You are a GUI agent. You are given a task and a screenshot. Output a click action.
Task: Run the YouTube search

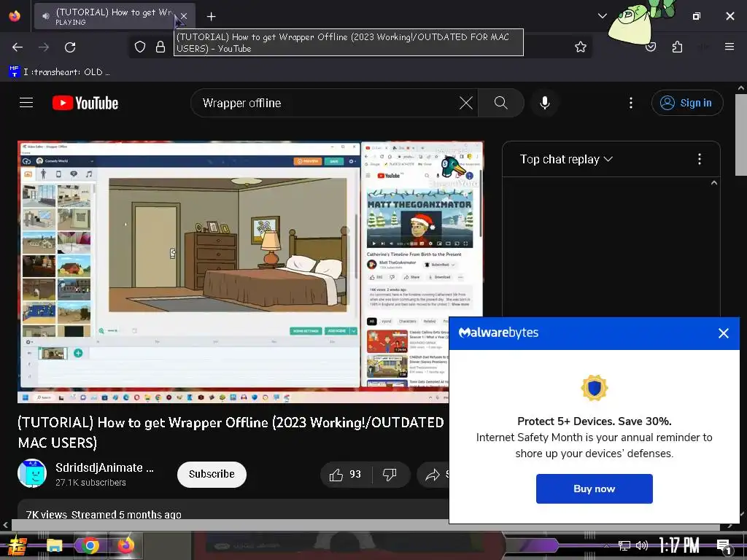pyautogui.click(x=500, y=103)
